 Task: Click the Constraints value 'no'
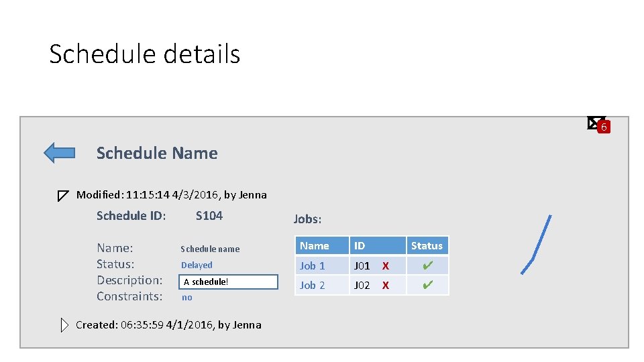(187, 298)
